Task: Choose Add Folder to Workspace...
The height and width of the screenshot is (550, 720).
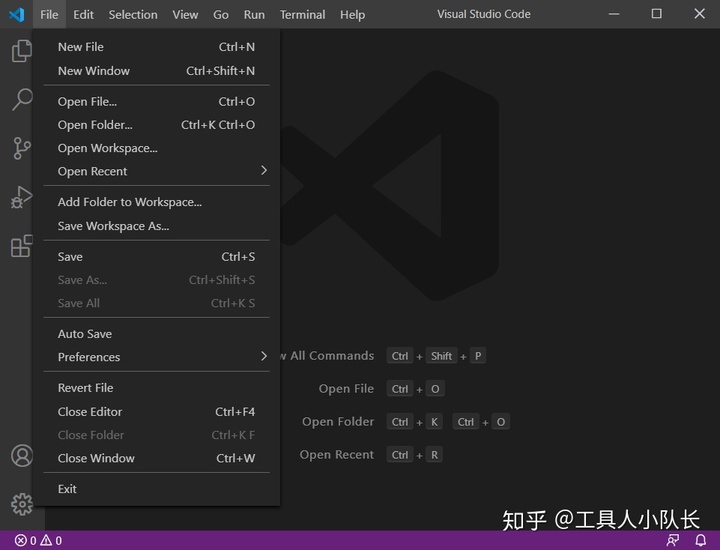Action: 156,202
